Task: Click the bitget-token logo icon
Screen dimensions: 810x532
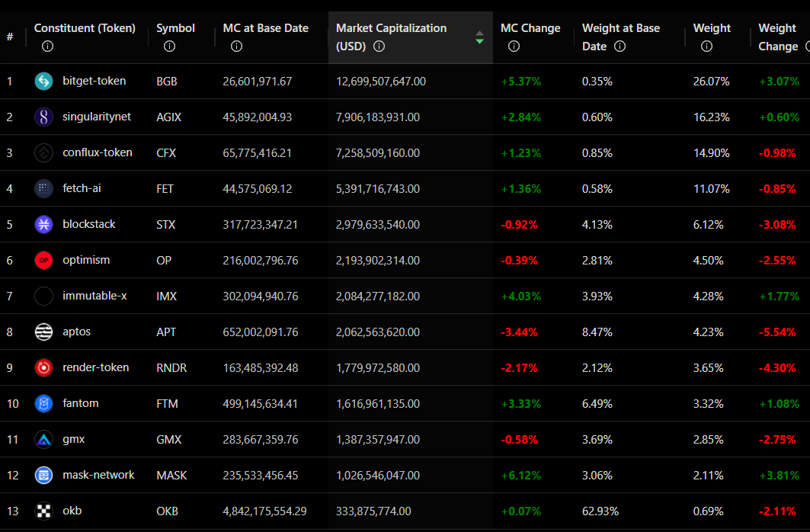Action: coord(44,81)
